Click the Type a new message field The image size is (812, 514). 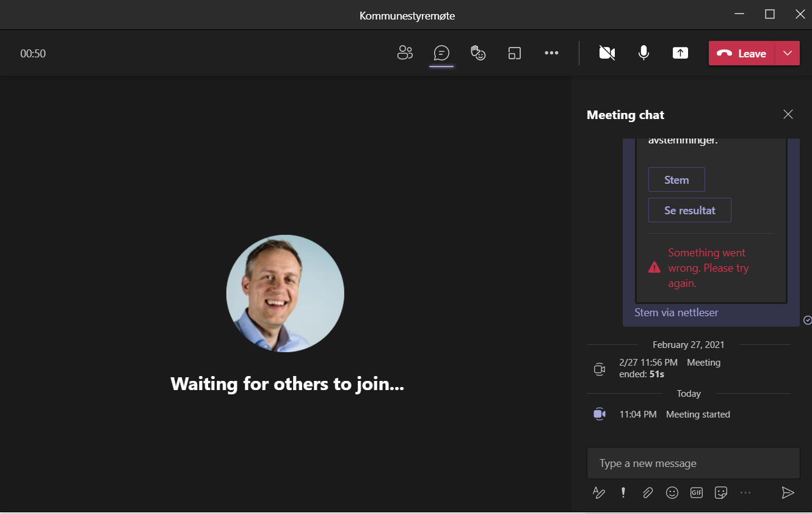coord(693,463)
